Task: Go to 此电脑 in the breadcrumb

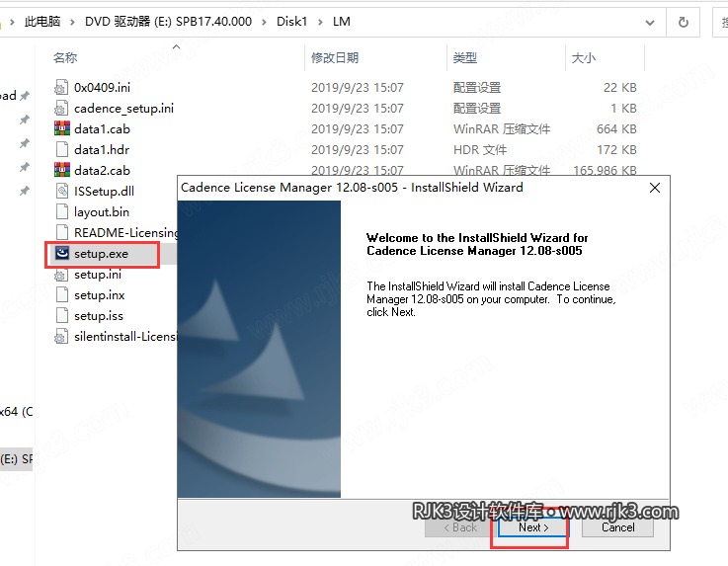Action: tap(42, 22)
